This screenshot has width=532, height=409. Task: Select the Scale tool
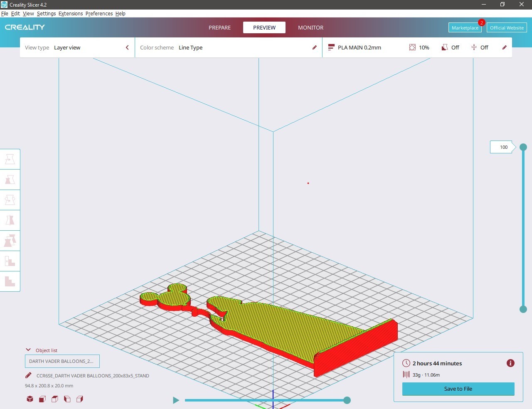[10, 180]
